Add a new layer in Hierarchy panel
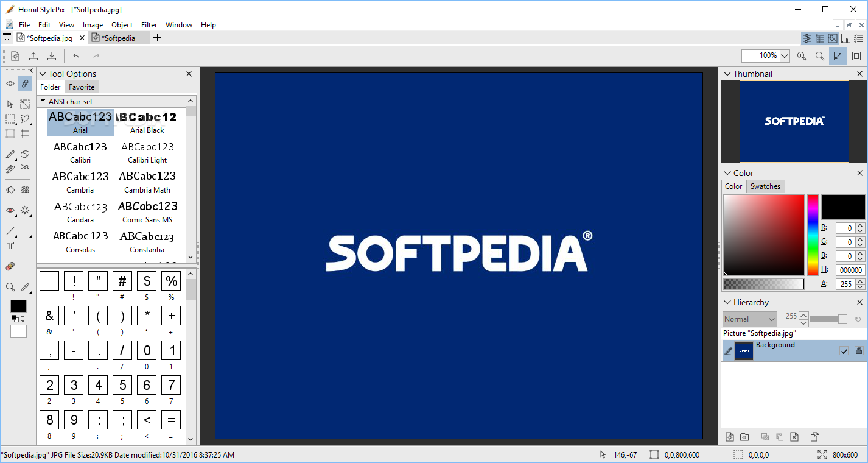868x463 pixels. point(730,437)
